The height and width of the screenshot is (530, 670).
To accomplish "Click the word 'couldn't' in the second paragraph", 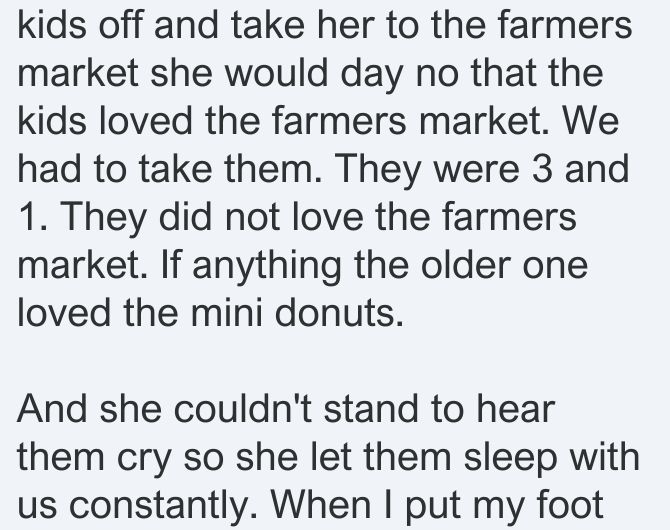I will [x=243, y=408].
